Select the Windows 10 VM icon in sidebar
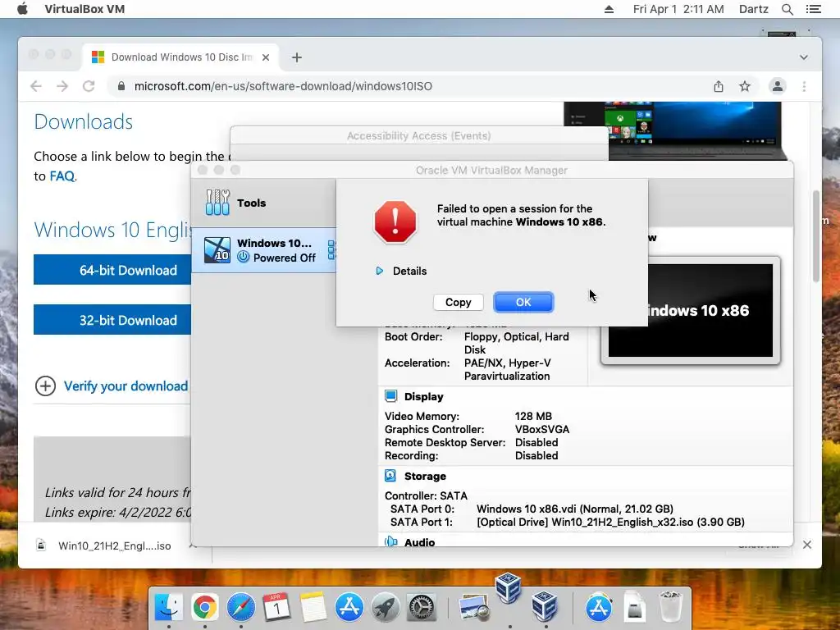Screen dimensions: 840x630 (x=217, y=250)
